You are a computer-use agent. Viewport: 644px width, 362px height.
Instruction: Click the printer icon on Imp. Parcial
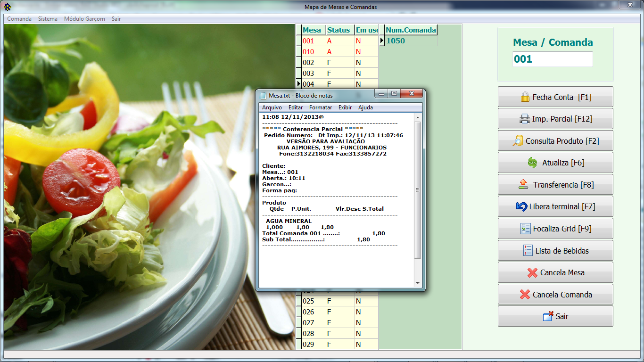pyautogui.click(x=525, y=119)
